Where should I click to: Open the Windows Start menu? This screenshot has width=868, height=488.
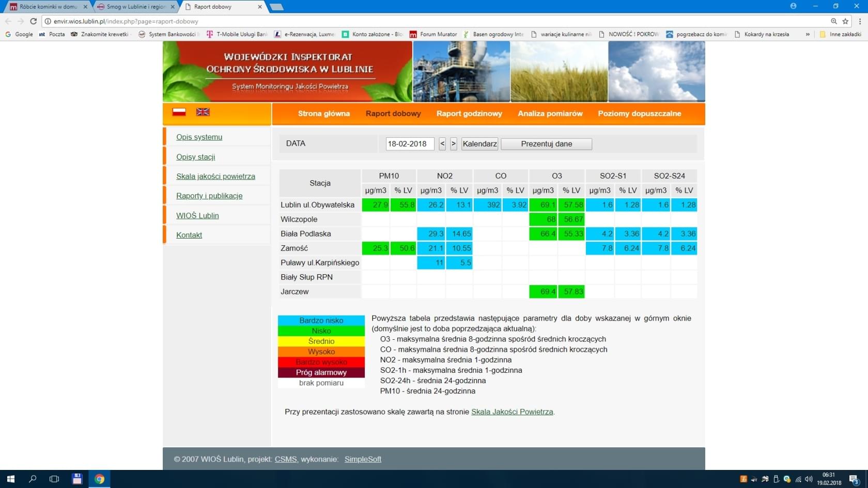10,479
